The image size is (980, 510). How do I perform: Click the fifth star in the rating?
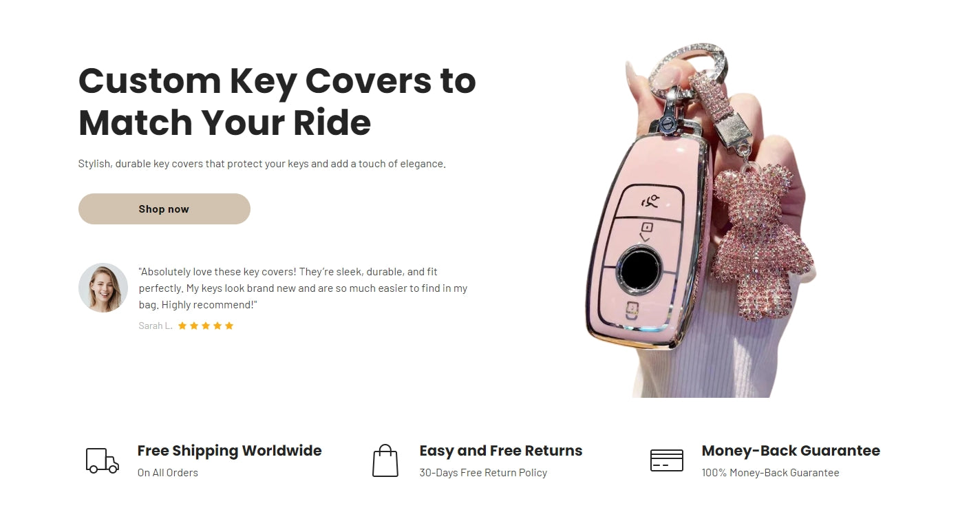pos(229,326)
